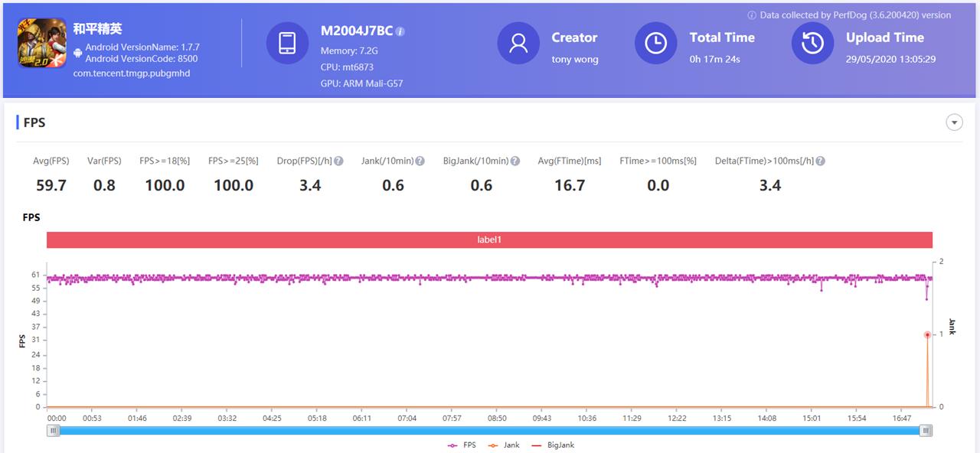Click the phone device icon

(x=287, y=43)
